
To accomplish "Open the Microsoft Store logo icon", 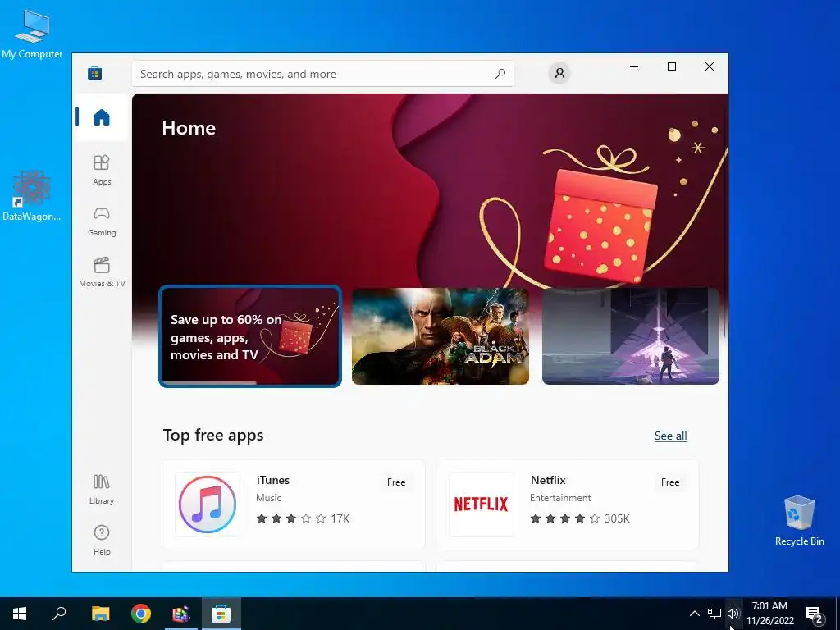I will pyautogui.click(x=95, y=73).
